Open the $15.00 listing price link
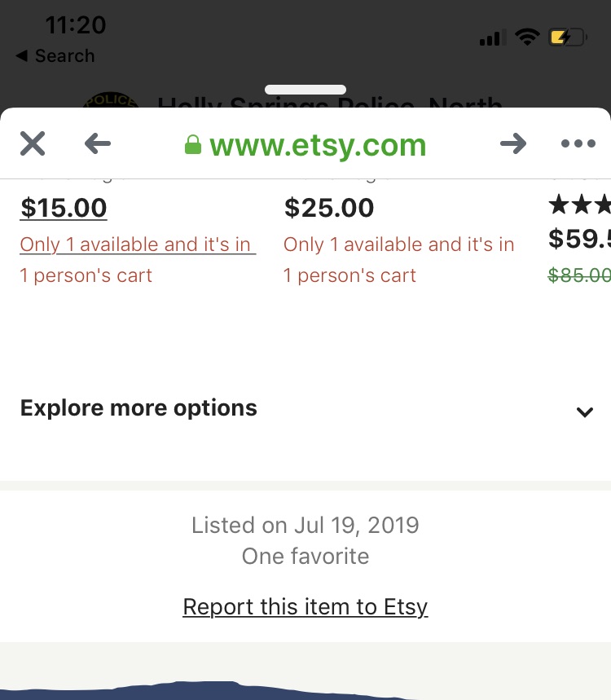This screenshot has width=611, height=700. [64, 208]
